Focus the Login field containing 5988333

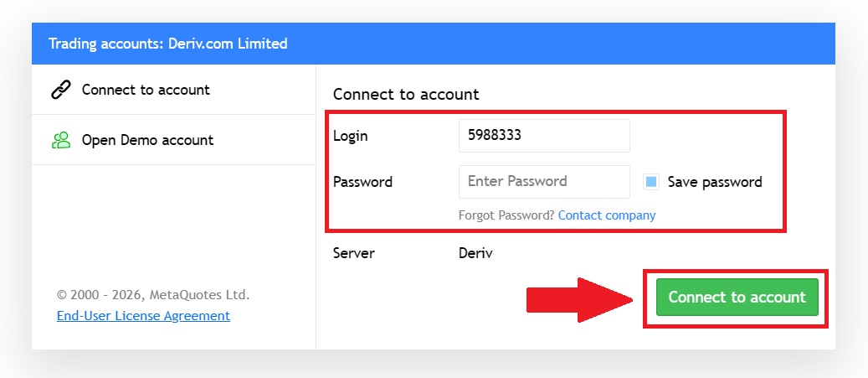coord(544,136)
